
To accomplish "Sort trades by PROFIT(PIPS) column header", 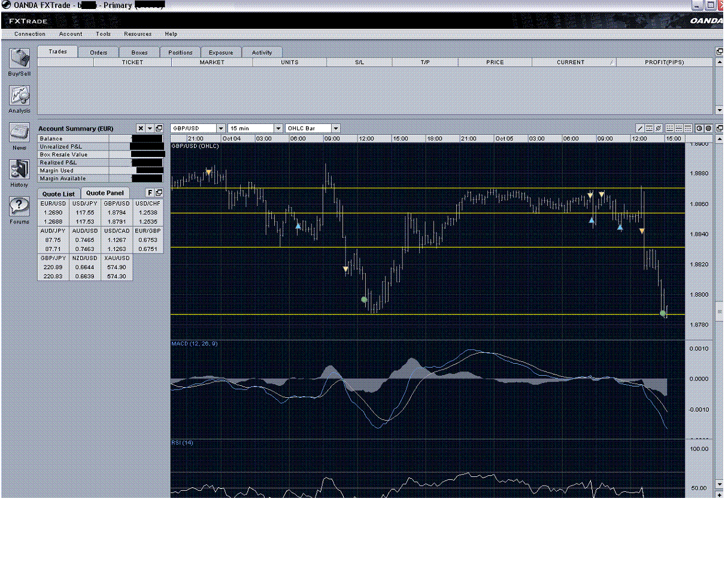I will point(665,62).
